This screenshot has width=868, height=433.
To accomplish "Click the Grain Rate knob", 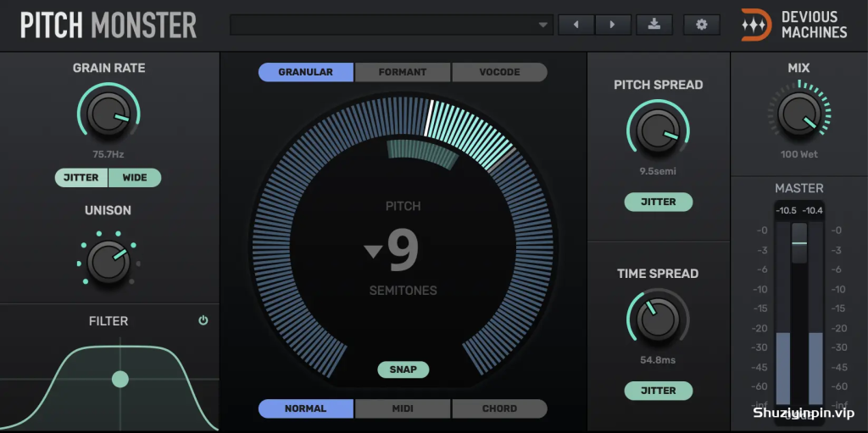I will coord(108,114).
